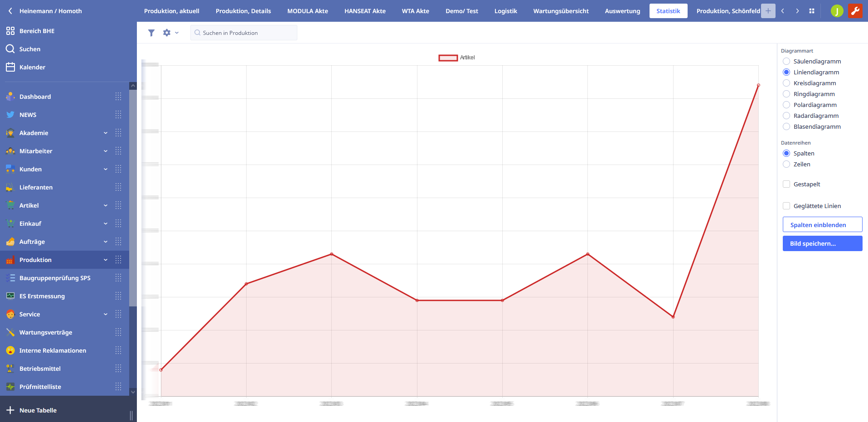Click the Suchen magnifier icon
The image size is (868, 422).
(10, 49)
